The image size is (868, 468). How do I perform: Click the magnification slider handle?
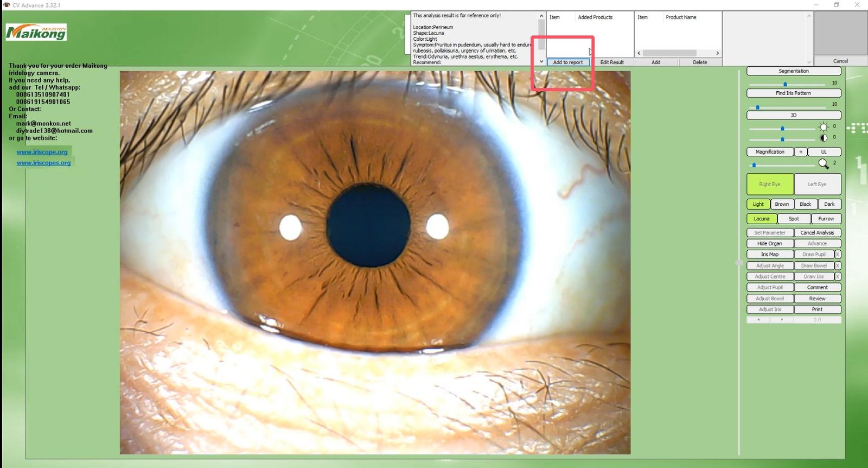(754, 165)
